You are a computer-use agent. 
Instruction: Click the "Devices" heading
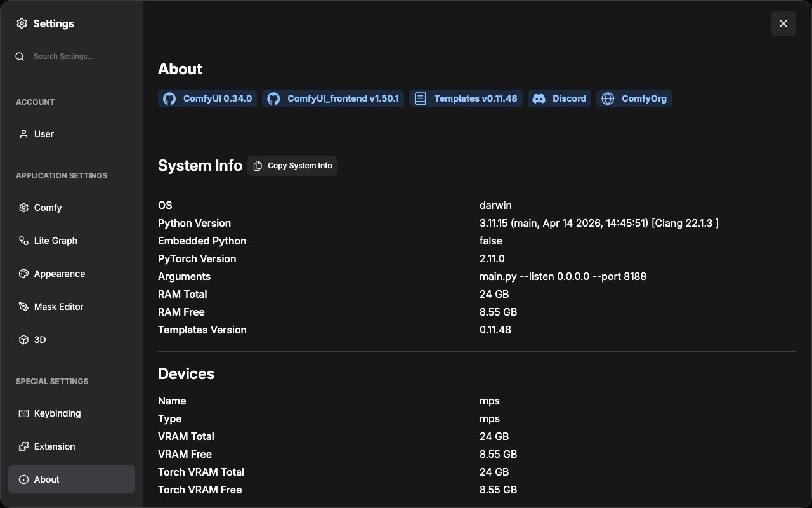point(186,373)
